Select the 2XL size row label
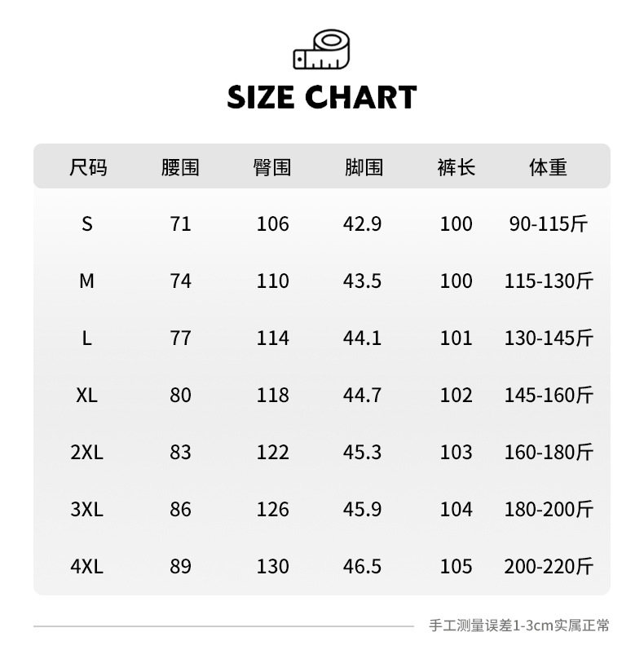Viewport: 644px width, 659px height. 87,452
